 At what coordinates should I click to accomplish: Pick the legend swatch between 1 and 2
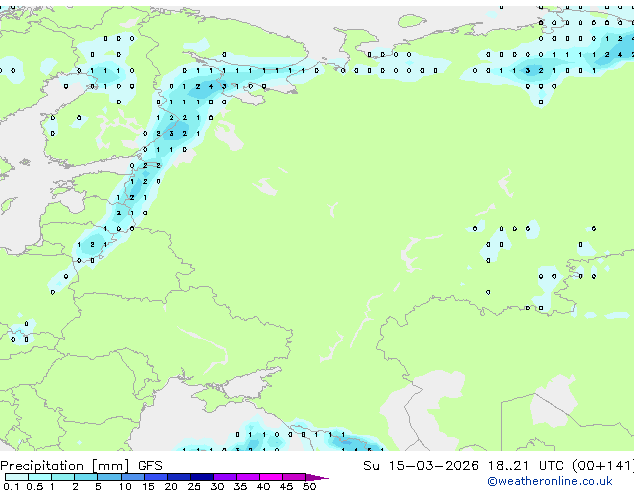click(63, 477)
